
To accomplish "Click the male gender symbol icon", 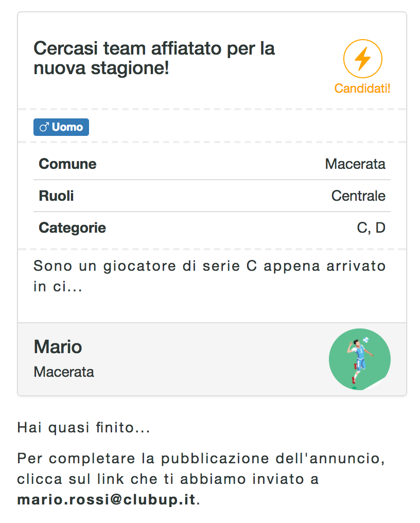I will 44,127.
